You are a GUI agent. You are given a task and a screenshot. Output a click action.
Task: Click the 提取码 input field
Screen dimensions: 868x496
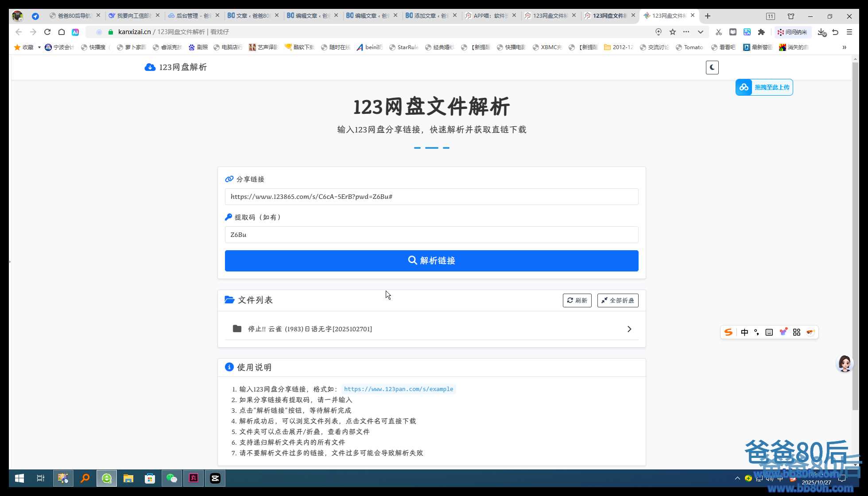tap(431, 235)
